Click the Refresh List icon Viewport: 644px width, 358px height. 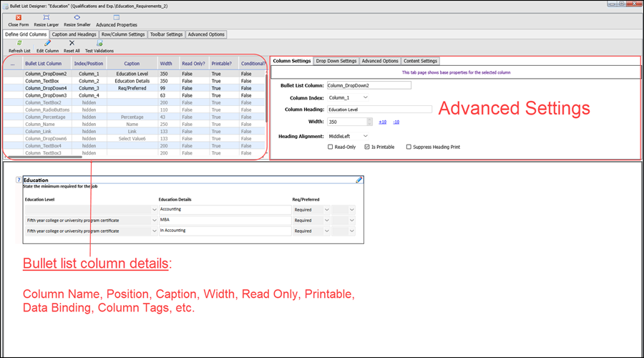(x=19, y=43)
